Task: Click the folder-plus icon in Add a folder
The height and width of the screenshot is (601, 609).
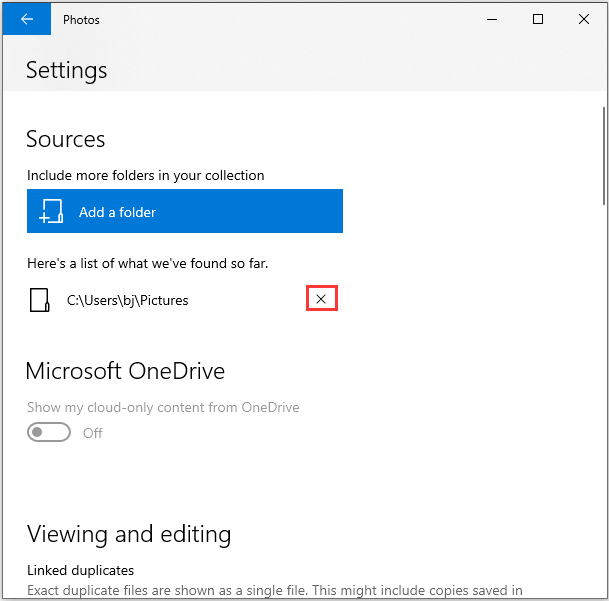Action: (x=51, y=212)
